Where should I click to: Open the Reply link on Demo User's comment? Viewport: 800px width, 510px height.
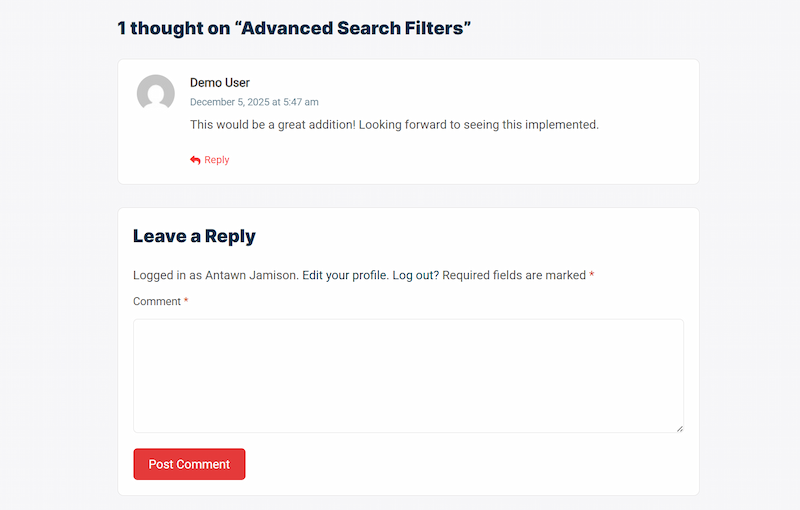(216, 160)
